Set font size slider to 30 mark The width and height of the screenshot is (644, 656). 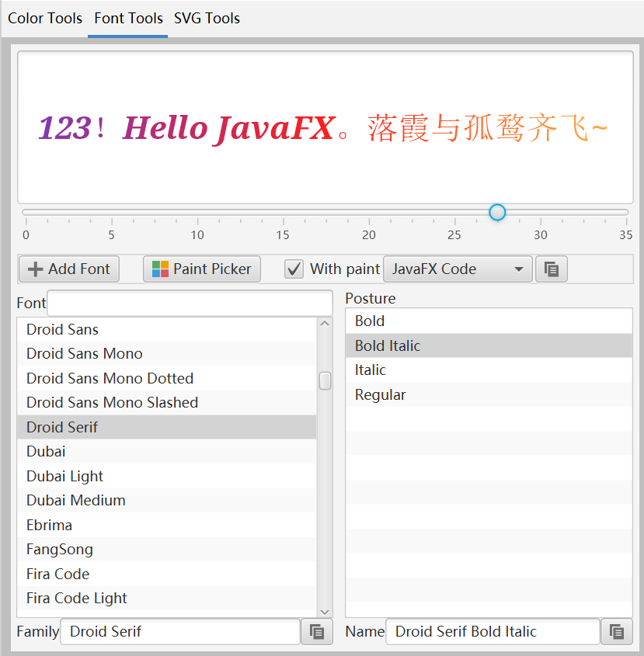click(x=541, y=212)
